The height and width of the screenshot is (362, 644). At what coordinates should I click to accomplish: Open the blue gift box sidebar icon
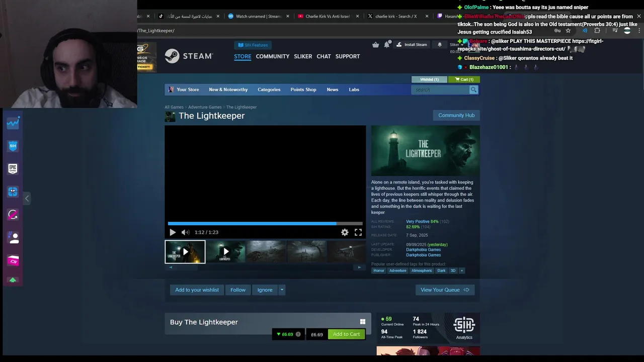(13, 192)
